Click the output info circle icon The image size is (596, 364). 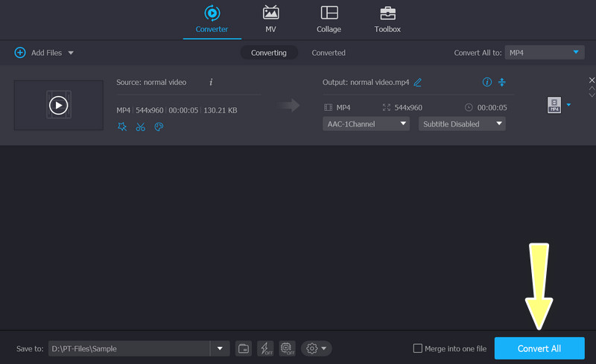487,82
